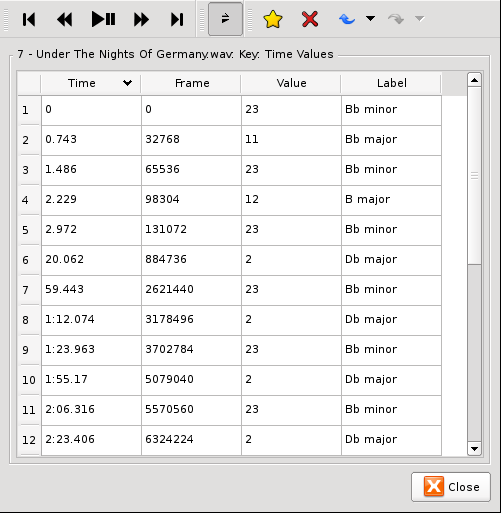The height and width of the screenshot is (513, 501).
Task: Click the fast forward button
Action: pyautogui.click(x=141, y=19)
